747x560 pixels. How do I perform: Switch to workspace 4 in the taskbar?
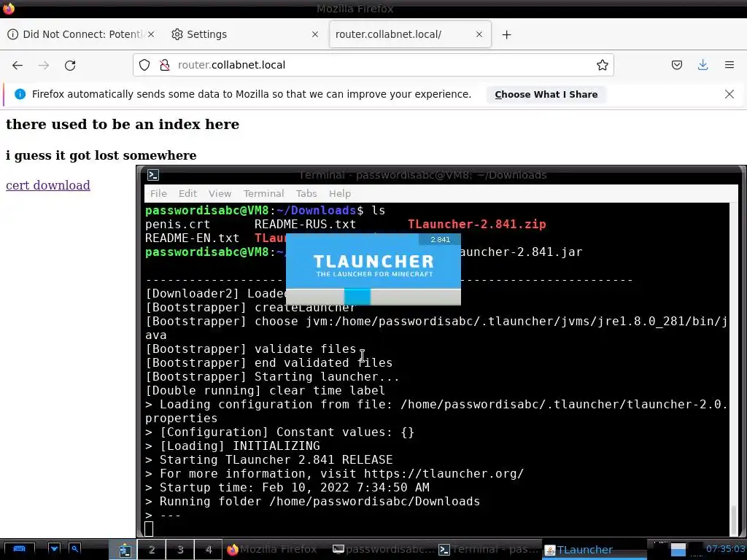tap(208, 550)
